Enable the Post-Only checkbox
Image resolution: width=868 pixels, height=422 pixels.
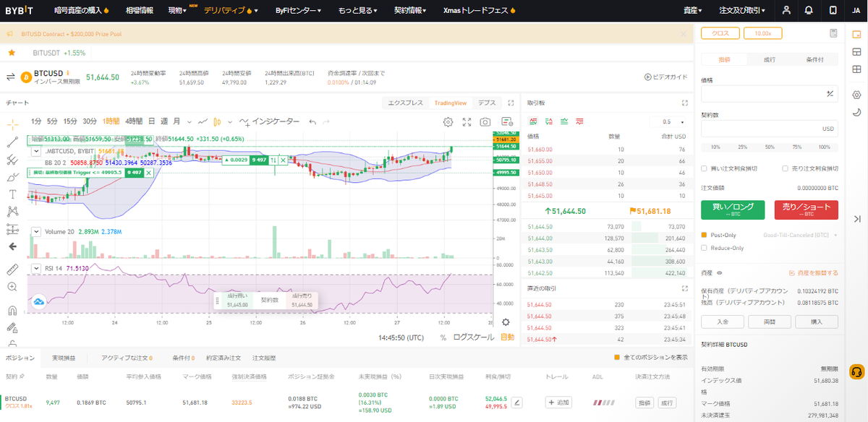tap(704, 235)
